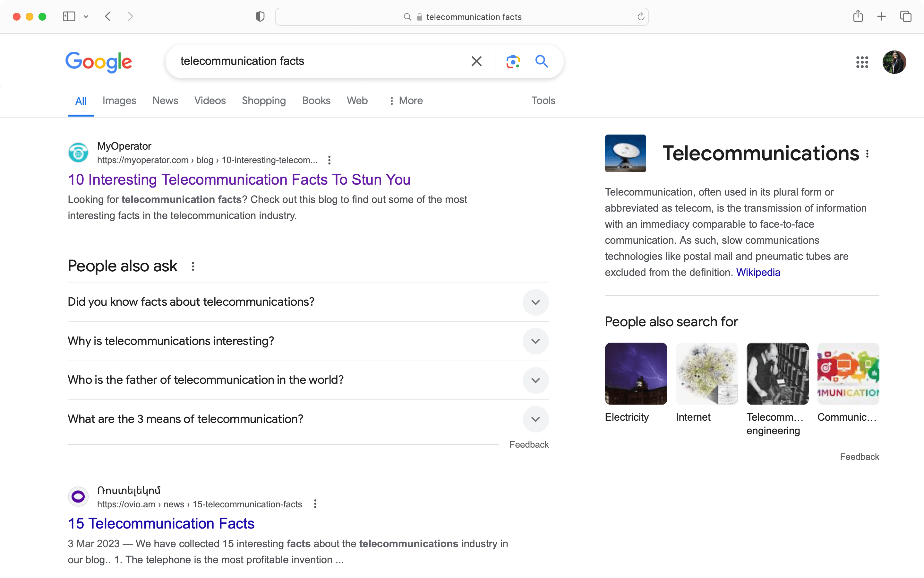This screenshot has width=924, height=578.
Task: Click the blue magnifier search button
Action: (542, 61)
